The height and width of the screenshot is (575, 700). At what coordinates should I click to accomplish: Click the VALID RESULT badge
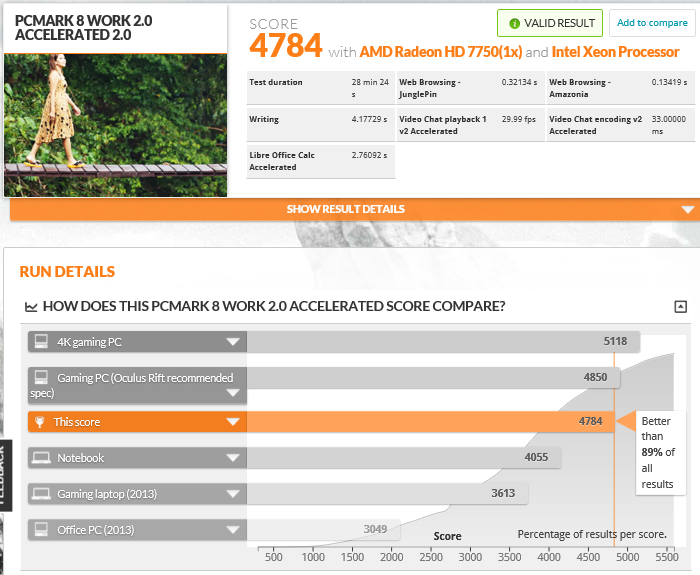[x=550, y=23]
